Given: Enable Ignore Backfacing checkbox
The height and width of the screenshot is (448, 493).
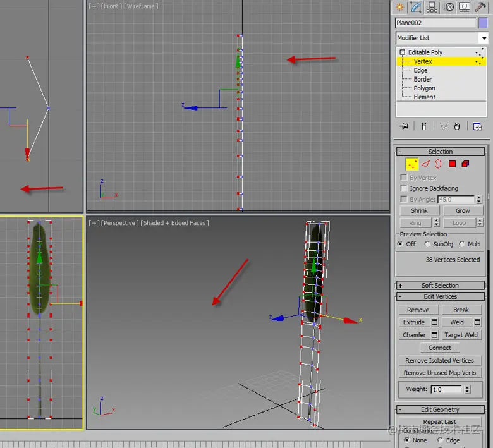Looking at the screenshot, I should click(404, 188).
